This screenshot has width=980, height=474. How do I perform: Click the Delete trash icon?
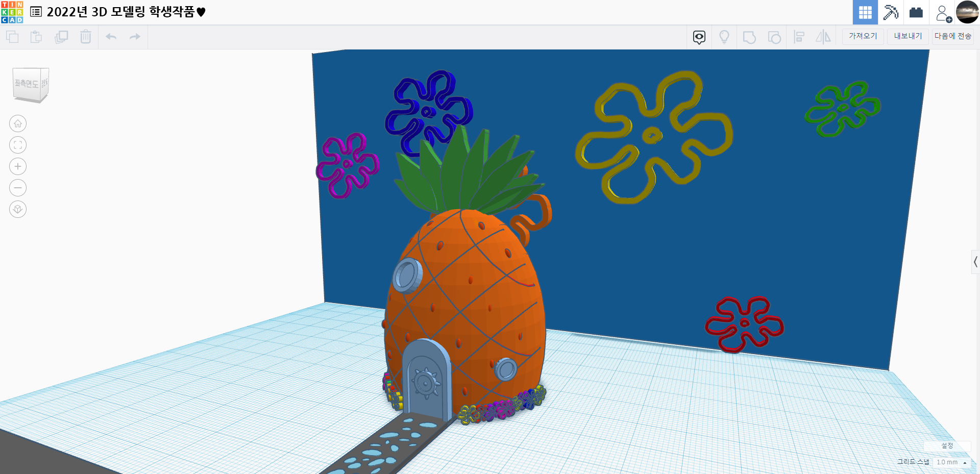pos(86,37)
